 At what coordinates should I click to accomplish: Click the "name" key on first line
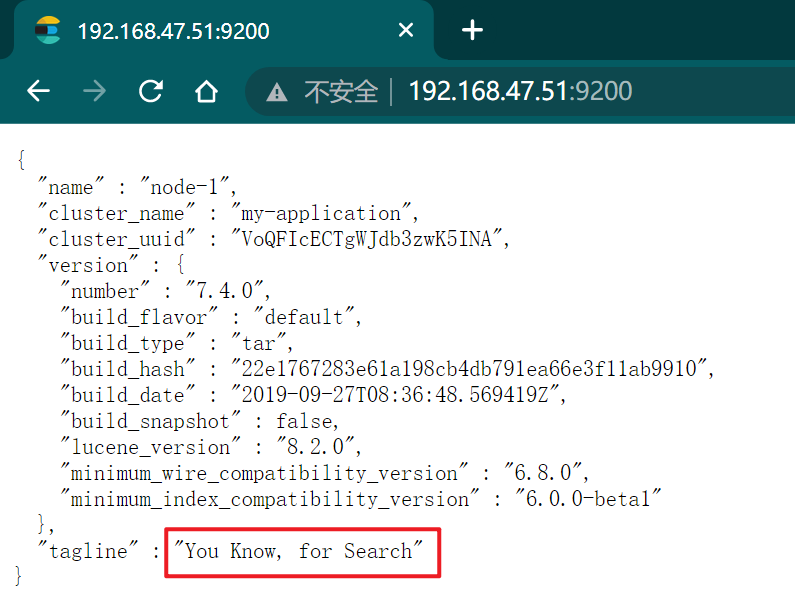(71, 187)
